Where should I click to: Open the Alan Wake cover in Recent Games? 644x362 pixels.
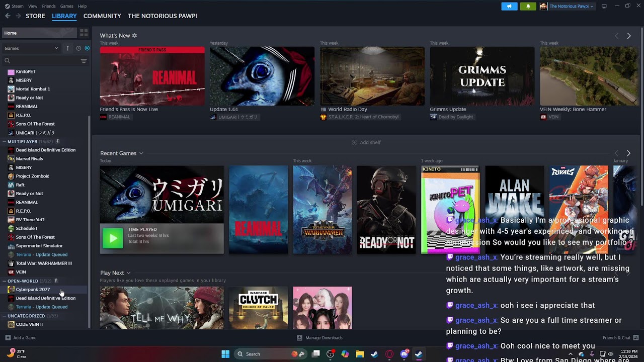click(x=514, y=210)
